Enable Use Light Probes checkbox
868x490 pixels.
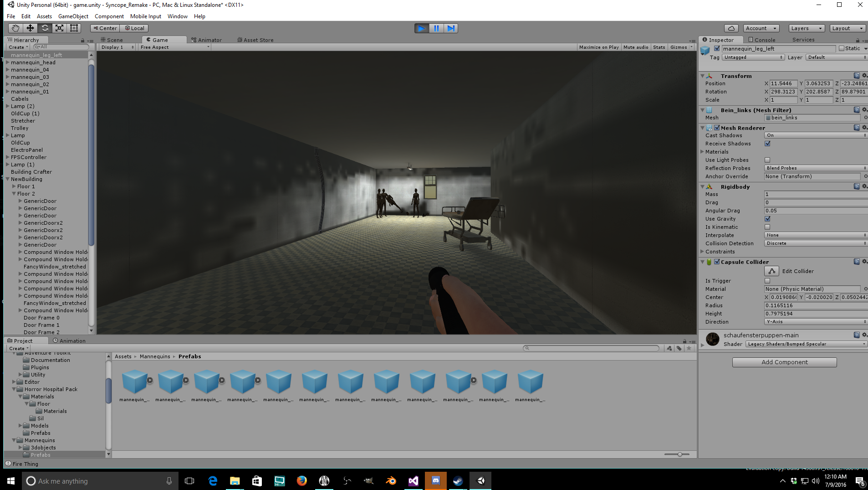(x=767, y=160)
